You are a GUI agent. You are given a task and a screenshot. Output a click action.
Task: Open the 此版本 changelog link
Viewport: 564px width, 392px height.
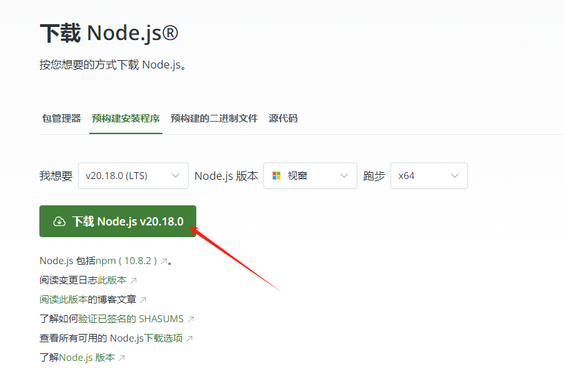pyautogui.click(x=112, y=280)
